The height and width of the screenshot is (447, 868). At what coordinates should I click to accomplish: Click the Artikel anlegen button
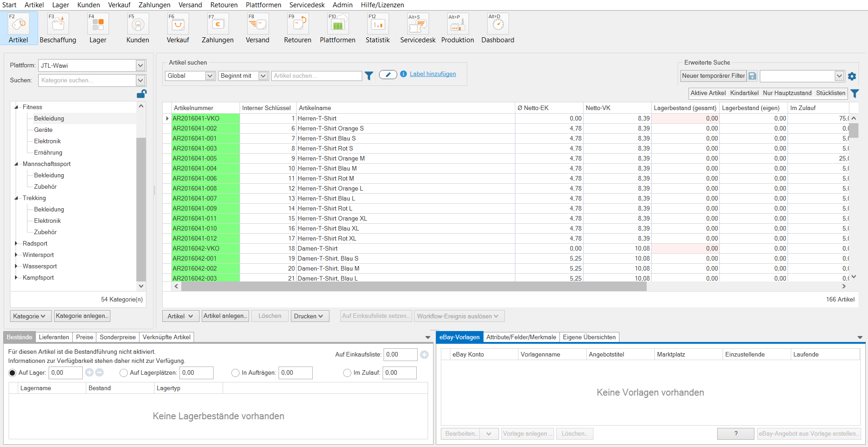(225, 316)
